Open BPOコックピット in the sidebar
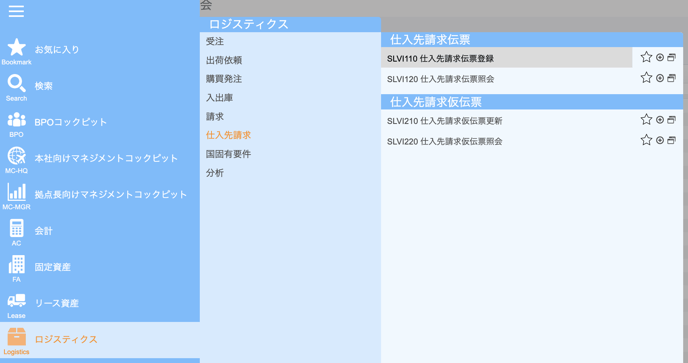The image size is (688, 363). (x=71, y=122)
